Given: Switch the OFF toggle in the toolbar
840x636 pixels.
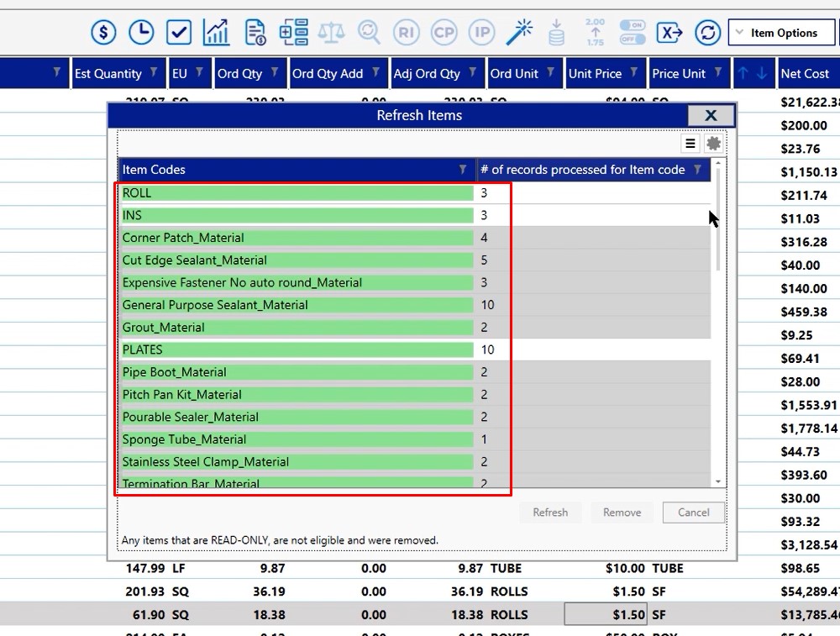Looking at the screenshot, I should pyautogui.click(x=632, y=38).
